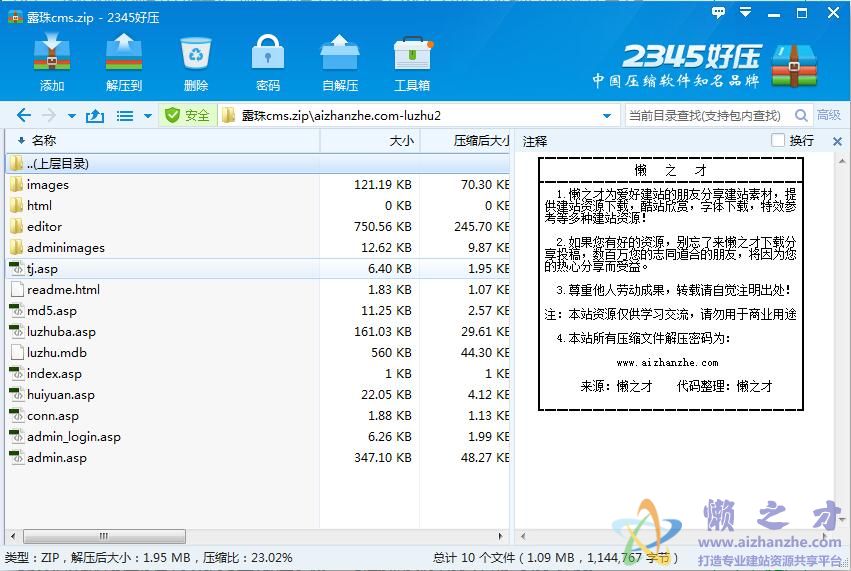This screenshot has width=851, height=571.
Task: Click the 750.56 KB size cell
Action: pos(383,226)
